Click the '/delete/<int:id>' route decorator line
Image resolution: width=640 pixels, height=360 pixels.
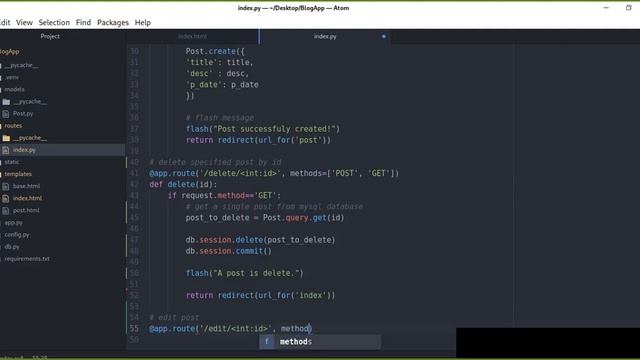point(274,173)
